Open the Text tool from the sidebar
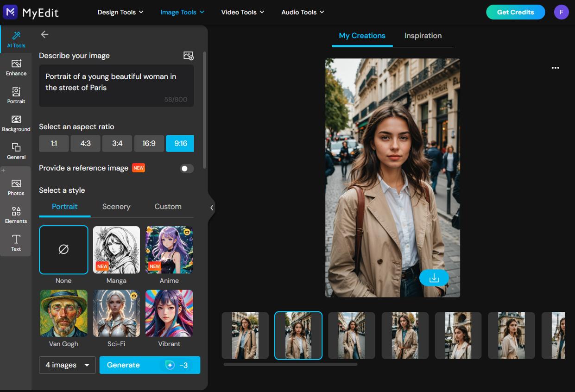The image size is (575, 392). (16, 242)
